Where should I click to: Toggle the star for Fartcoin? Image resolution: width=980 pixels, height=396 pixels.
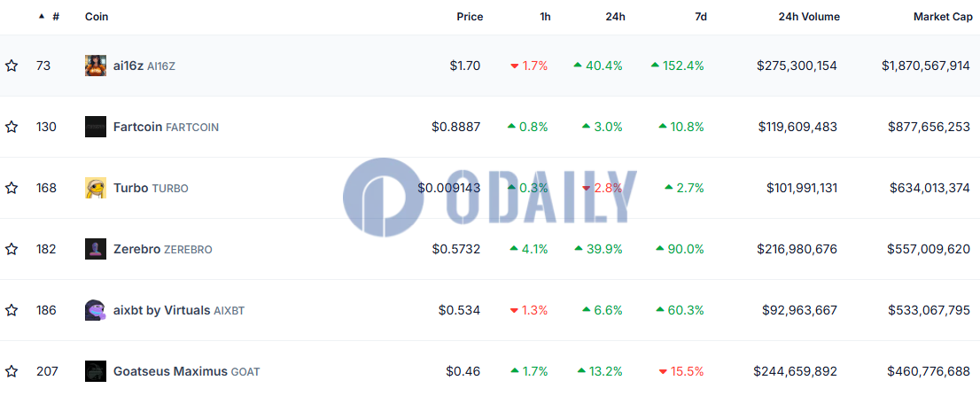point(12,127)
